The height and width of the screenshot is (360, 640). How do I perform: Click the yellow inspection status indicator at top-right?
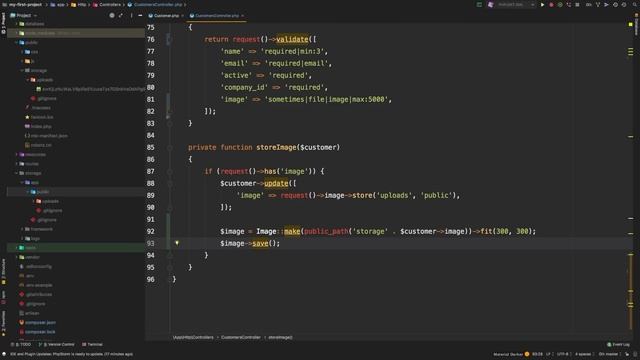pos(631,24)
